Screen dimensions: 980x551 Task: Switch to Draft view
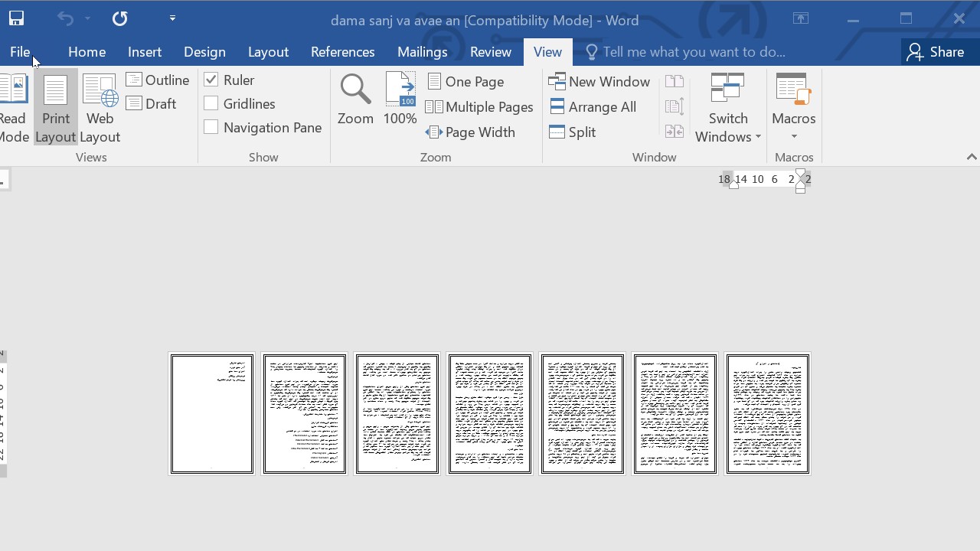click(152, 103)
